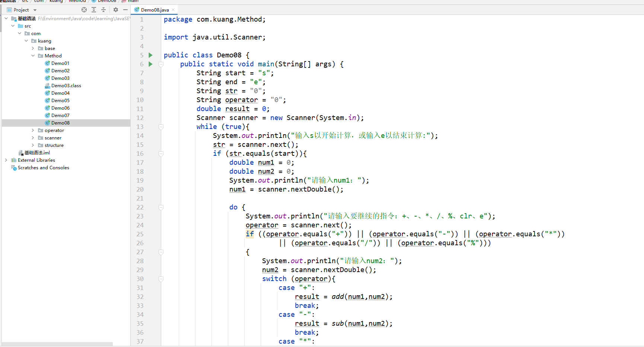Click the String end = "e" line
The image size is (644, 347).
tap(231, 82)
